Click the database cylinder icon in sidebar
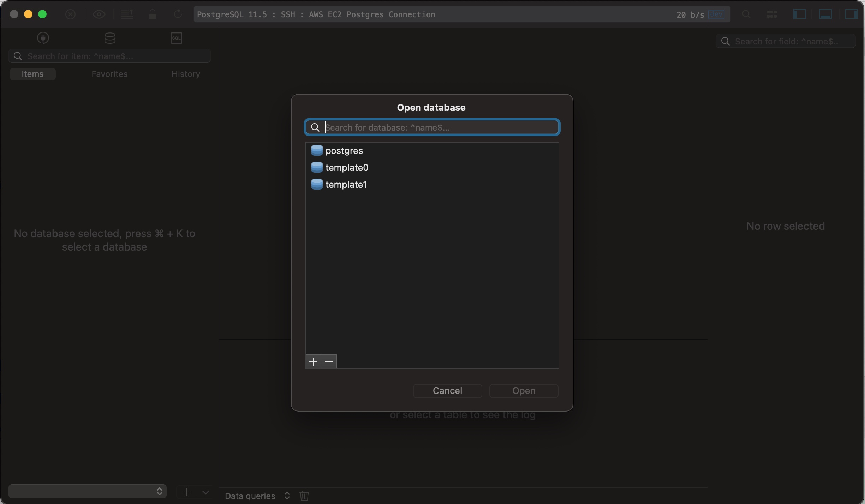The width and height of the screenshot is (865, 504). 110,38
